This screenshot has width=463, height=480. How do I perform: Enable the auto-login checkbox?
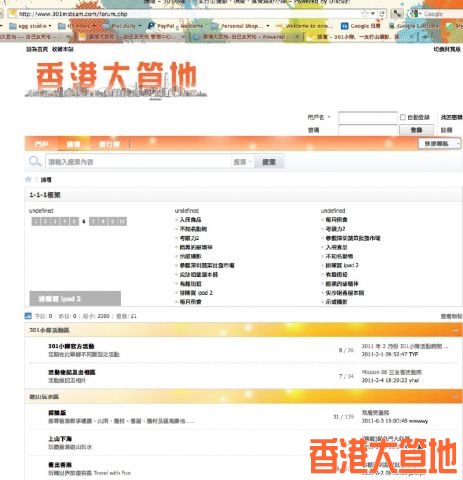[403, 117]
